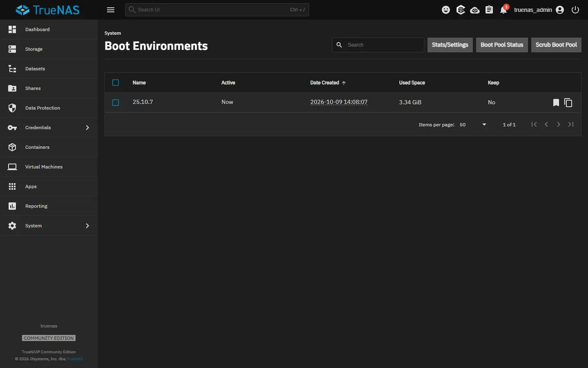Expand the Credentials submenu

pyautogui.click(x=87, y=128)
